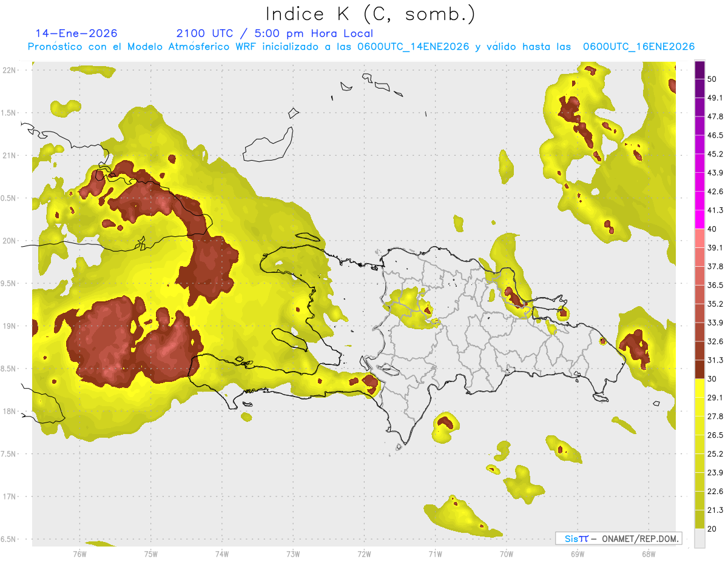
Task: Click the "42.6" legend value
Action: 715,192
